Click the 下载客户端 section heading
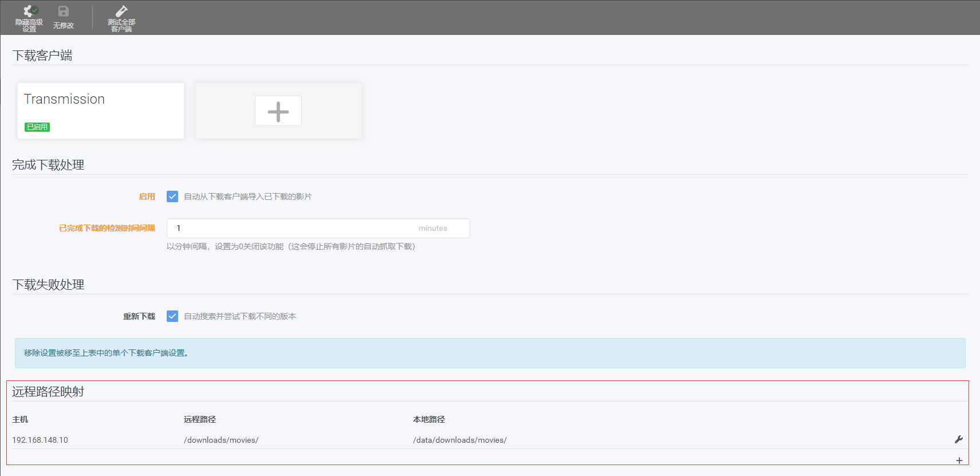This screenshot has height=476, width=980. [42, 56]
